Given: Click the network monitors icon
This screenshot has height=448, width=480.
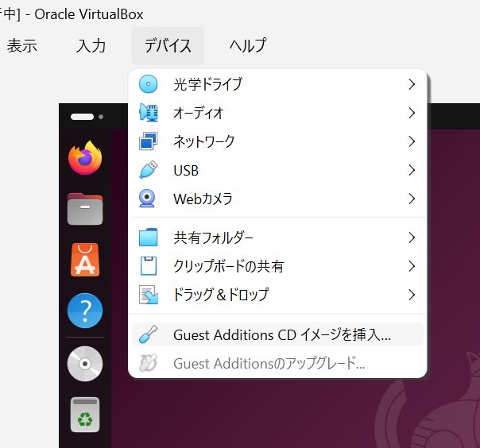Looking at the screenshot, I should [148, 141].
